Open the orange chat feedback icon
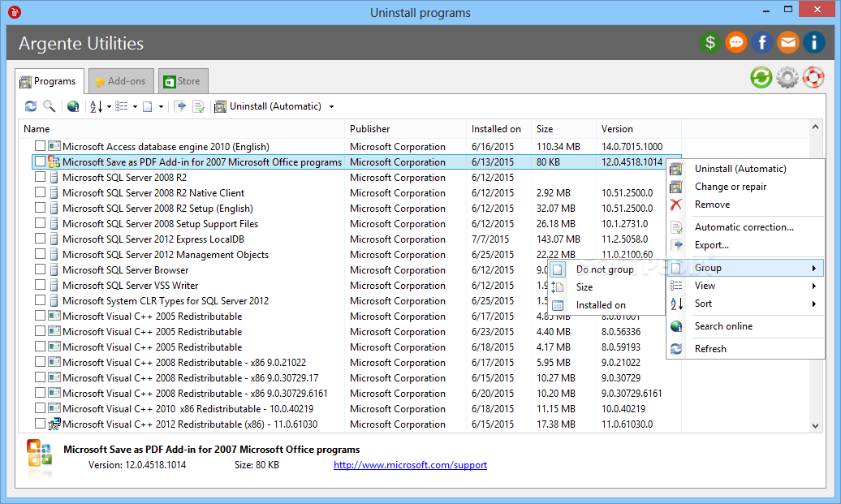Image resolution: width=841 pixels, height=504 pixels. tap(735, 42)
